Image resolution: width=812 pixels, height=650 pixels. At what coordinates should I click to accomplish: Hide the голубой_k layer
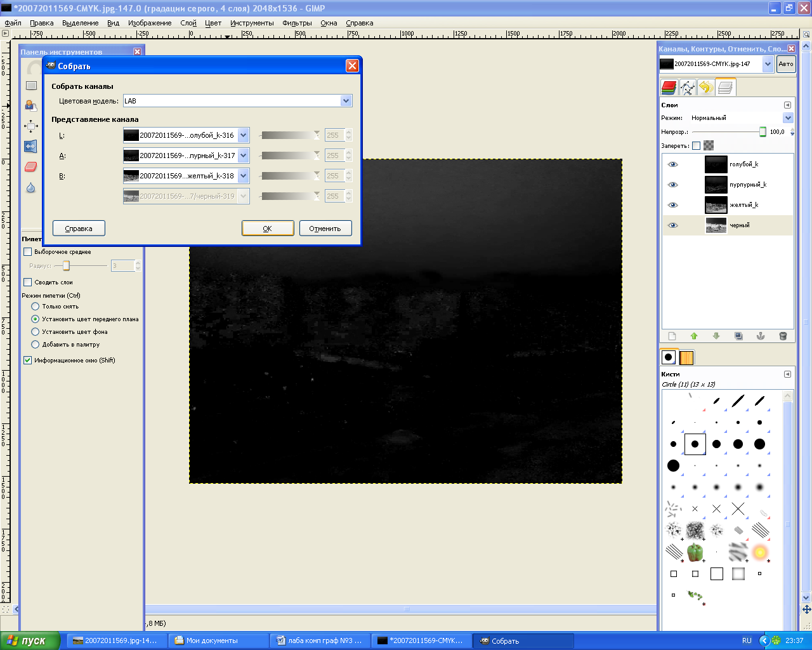[673, 164]
